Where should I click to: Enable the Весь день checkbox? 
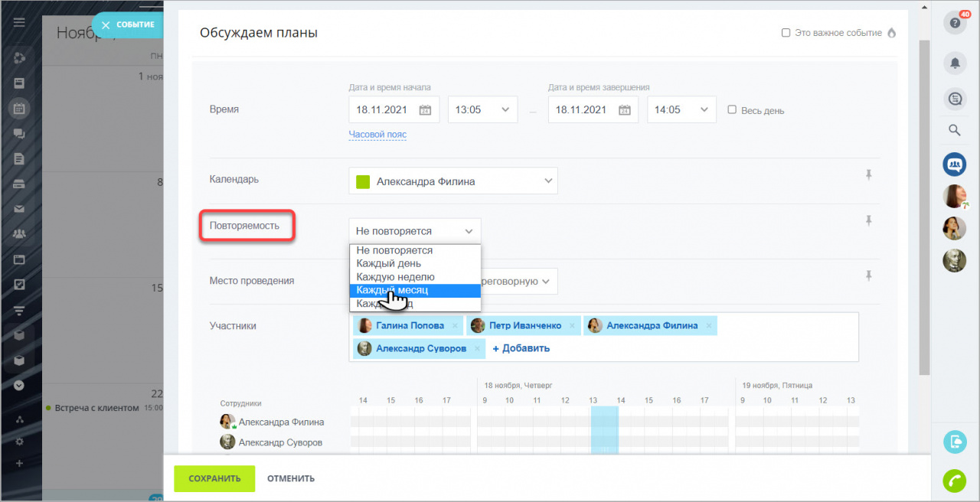coord(732,109)
